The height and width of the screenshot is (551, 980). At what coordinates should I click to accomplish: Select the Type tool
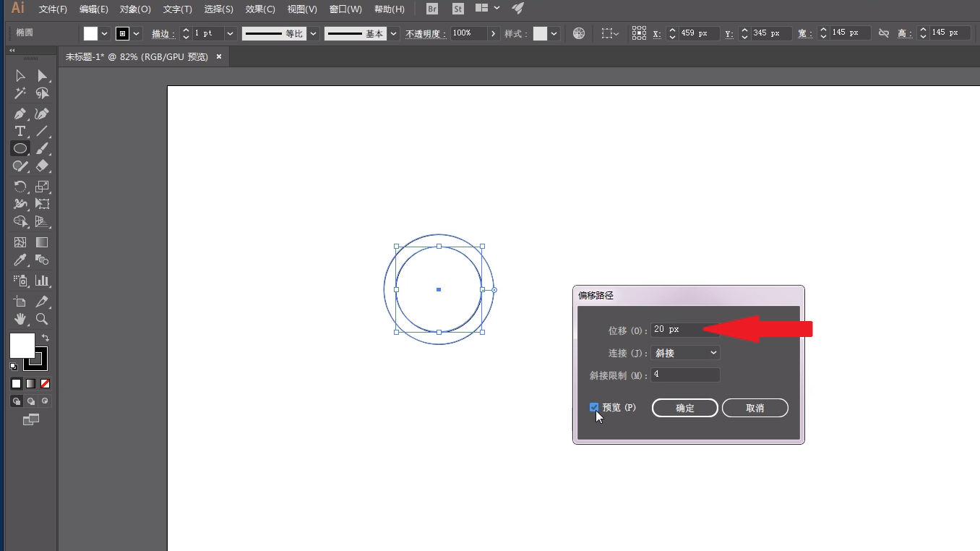20,131
